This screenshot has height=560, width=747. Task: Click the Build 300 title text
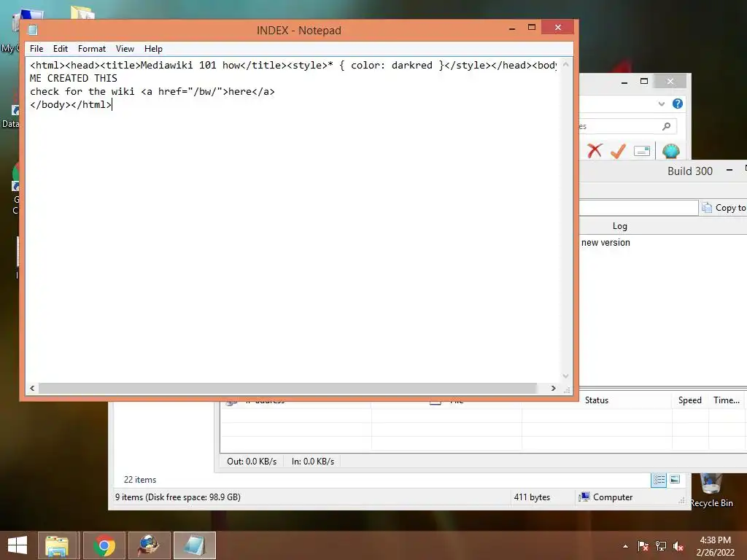[690, 171]
